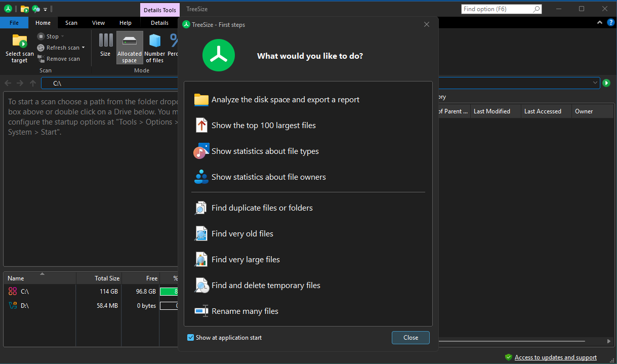Sort drives by the Free column header
617x364 pixels.
coord(140,278)
